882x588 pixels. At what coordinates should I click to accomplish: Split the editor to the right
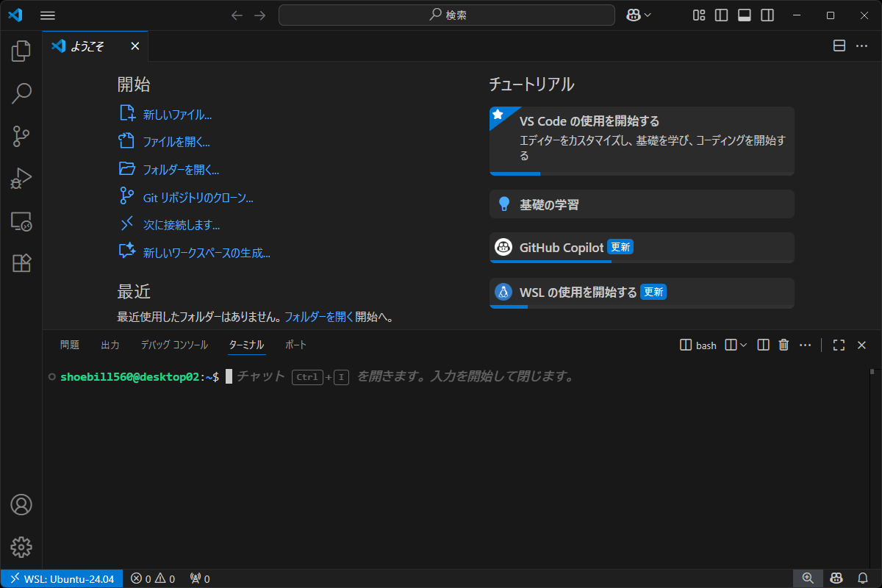[839, 46]
